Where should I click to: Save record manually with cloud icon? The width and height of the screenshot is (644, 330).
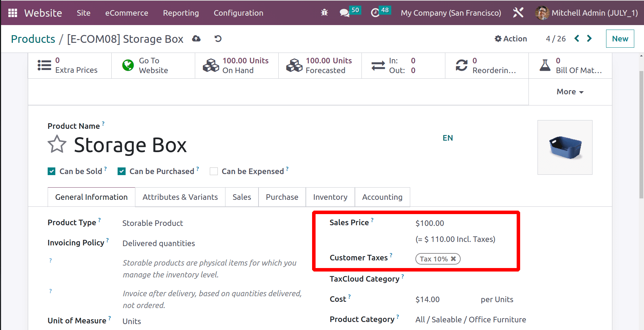pyautogui.click(x=196, y=39)
